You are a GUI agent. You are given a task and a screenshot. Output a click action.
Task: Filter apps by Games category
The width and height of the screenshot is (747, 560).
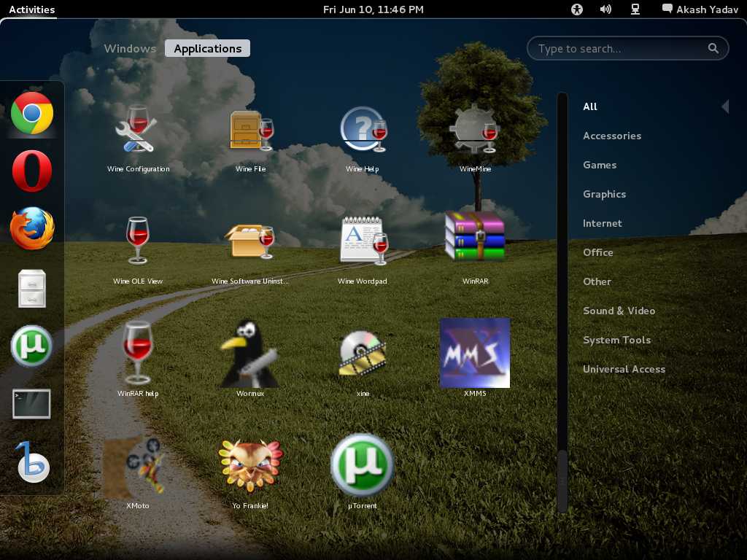(x=600, y=165)
